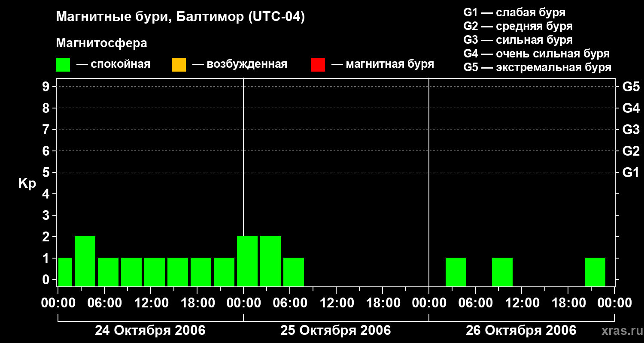
Task: Click the '— магнитная буря' legend label
Action: 383,64
